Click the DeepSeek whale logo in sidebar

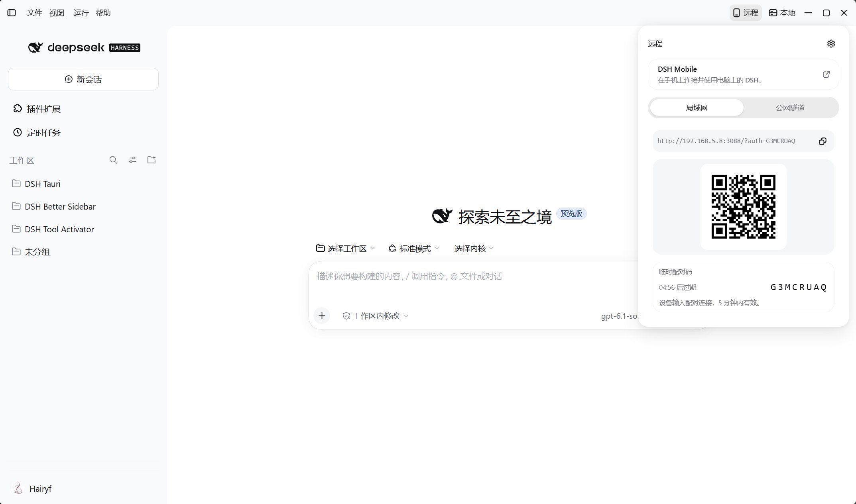[35, 48]
